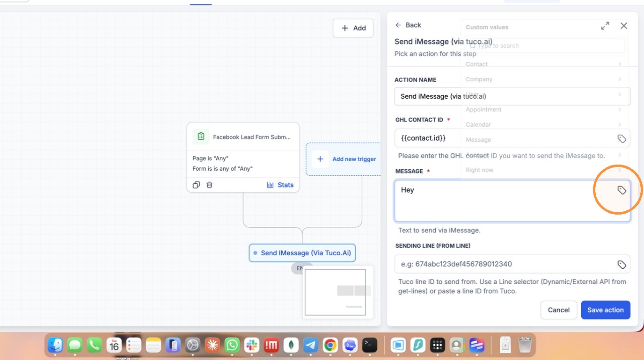
Task: Duplicate the Facebook Lead Form trigger
Action: point(196,185)
